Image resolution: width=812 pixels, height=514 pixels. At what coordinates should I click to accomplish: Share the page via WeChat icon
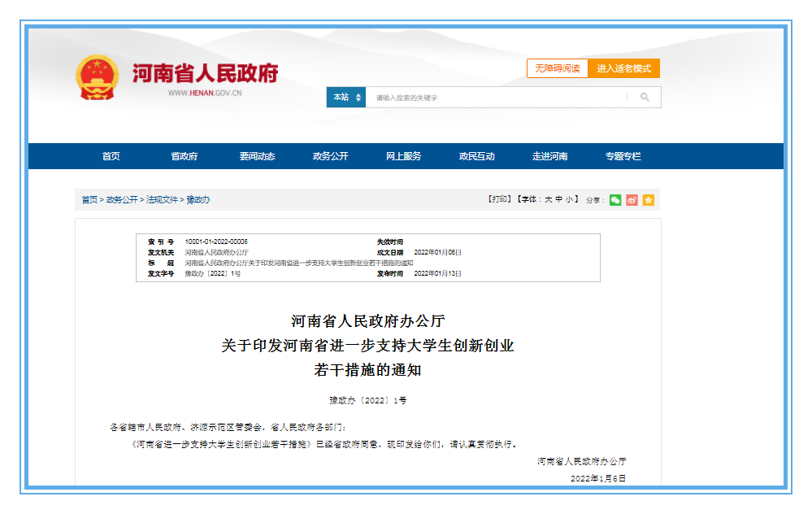point(615,200)
